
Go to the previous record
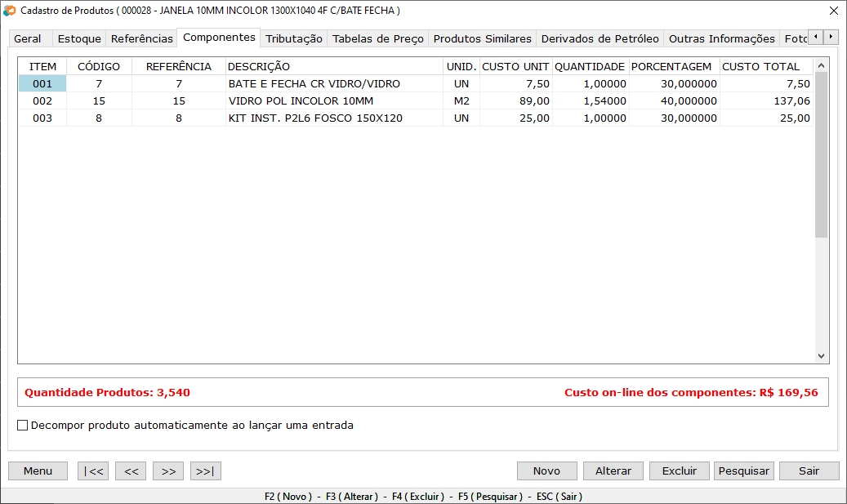(130, 471)
